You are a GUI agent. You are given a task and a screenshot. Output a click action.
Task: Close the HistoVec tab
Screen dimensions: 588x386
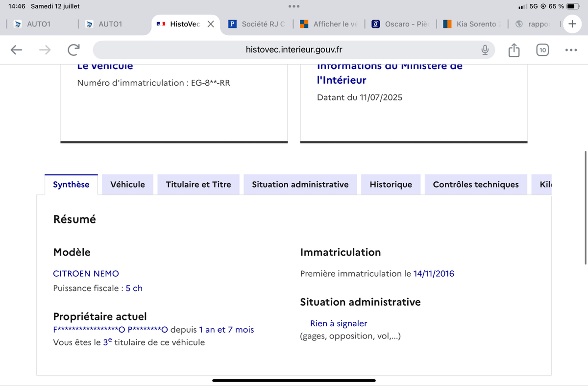pyautogui.click(x=210, y=24)
